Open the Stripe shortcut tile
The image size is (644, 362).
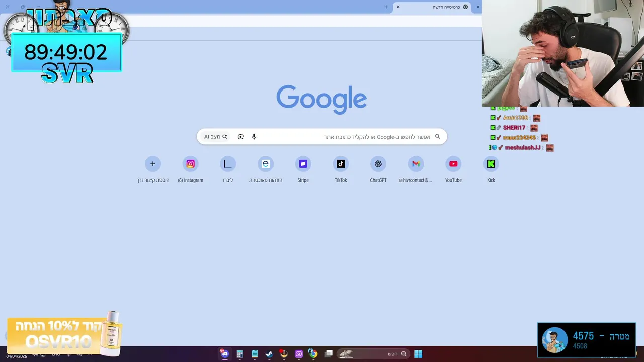point(303,169)
